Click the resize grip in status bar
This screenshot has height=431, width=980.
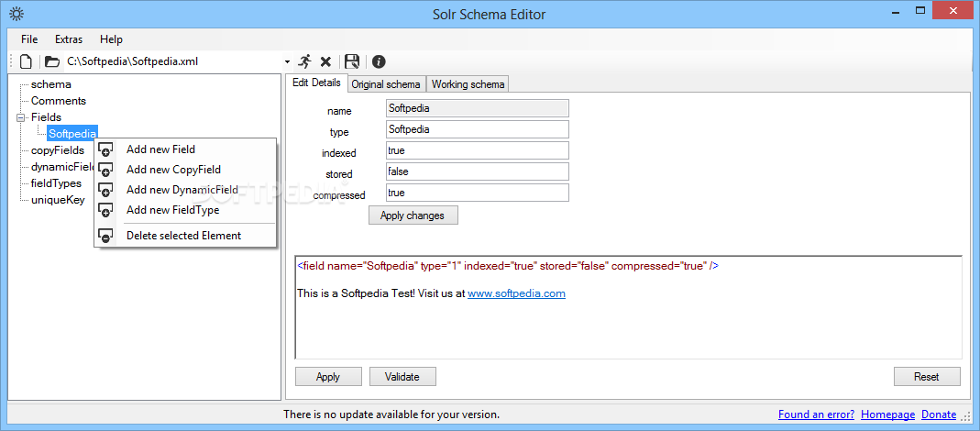[967, 417]
